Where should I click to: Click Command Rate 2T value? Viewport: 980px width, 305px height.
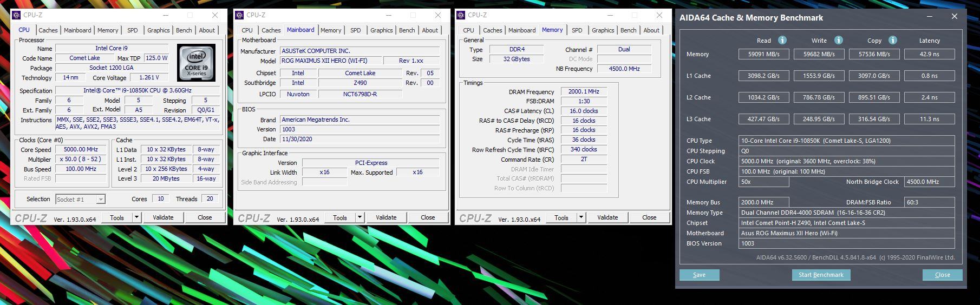584,160
